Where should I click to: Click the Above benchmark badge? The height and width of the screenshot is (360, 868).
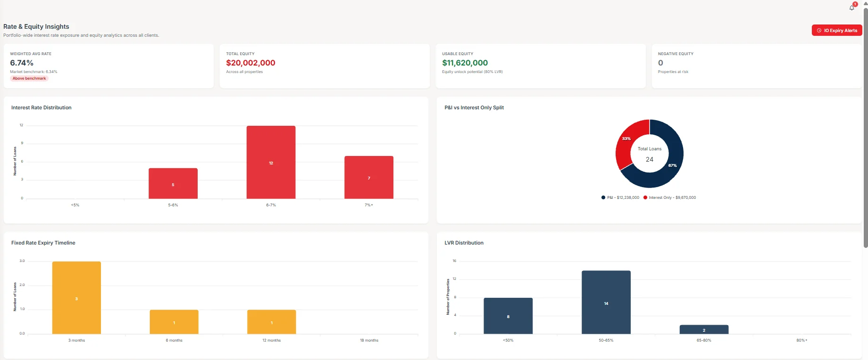[x=29, y=78]
